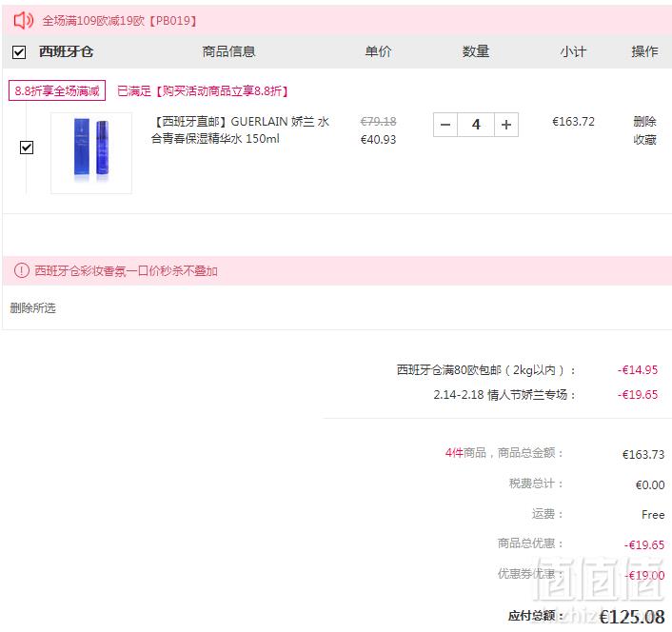The height and width of the screenshot is (632, 672).
Task: Click the tax total €0.00
Action: pyautogui.click(x=650, y=485)
